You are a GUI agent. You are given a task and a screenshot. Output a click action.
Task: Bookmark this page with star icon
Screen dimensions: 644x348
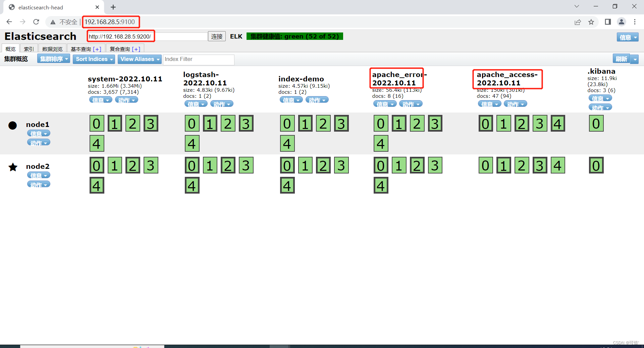(591, 22)
